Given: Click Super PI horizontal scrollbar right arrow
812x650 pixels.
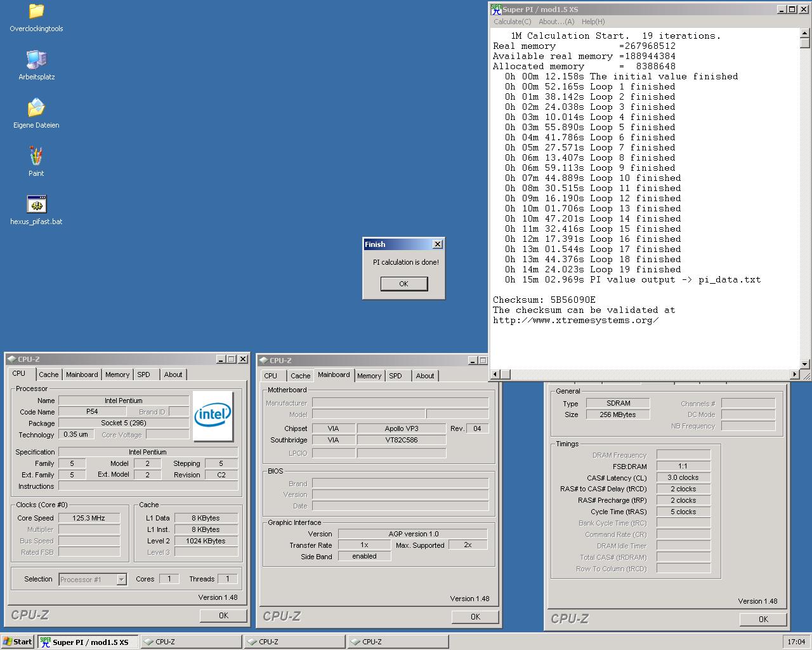Looking at the screenshot, I should coord(794,375).
